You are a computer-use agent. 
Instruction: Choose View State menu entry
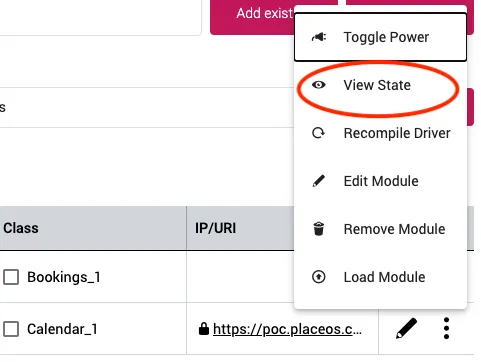pyautogui.click(x=380, y=85)
